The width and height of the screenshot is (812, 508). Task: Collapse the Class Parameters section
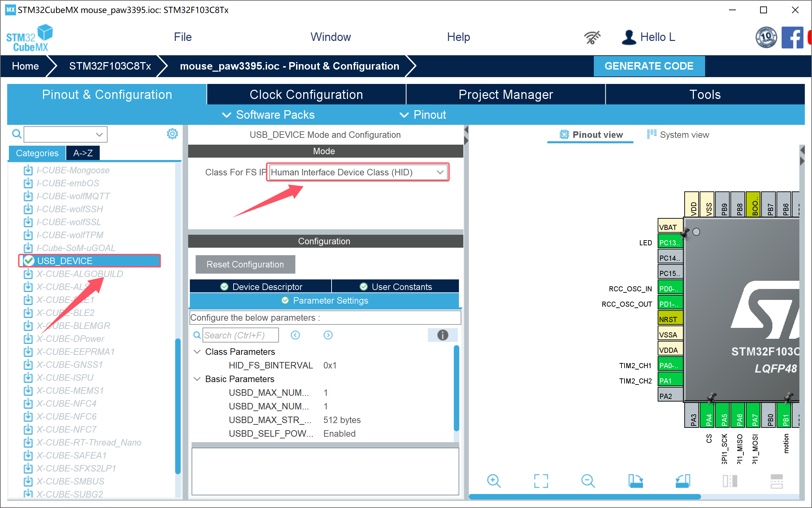pyautogui.click(x=197, y=352)
